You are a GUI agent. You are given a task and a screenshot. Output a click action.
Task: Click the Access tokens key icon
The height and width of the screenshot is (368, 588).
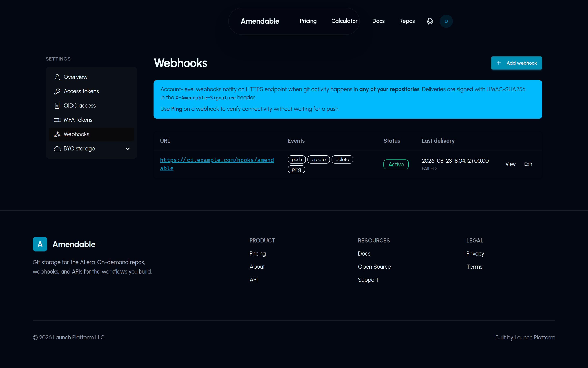pyautogui.click(x=57, y=92)
